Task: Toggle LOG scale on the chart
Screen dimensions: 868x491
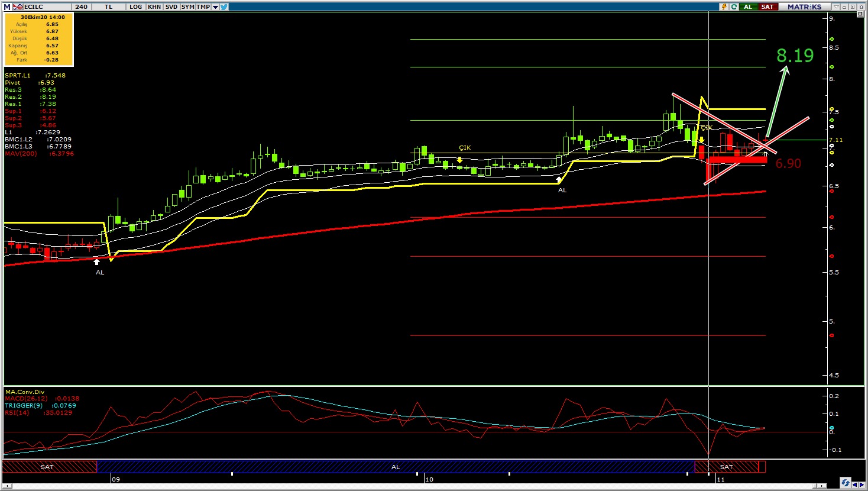Action: coord(136,7)
